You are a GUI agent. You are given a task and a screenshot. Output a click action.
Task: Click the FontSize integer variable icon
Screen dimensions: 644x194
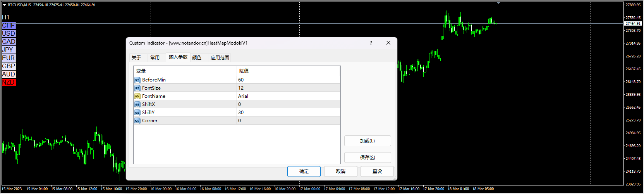pyautogui.click(x=137, y=88)
